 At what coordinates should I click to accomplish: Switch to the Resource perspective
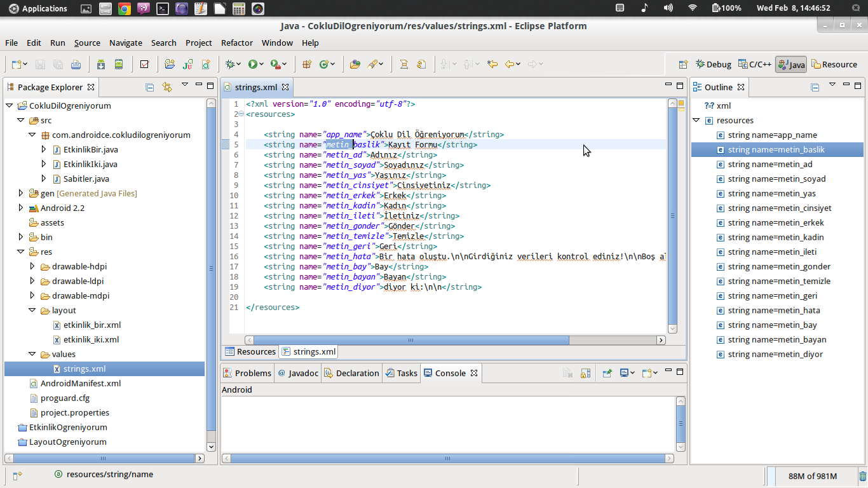834,64
